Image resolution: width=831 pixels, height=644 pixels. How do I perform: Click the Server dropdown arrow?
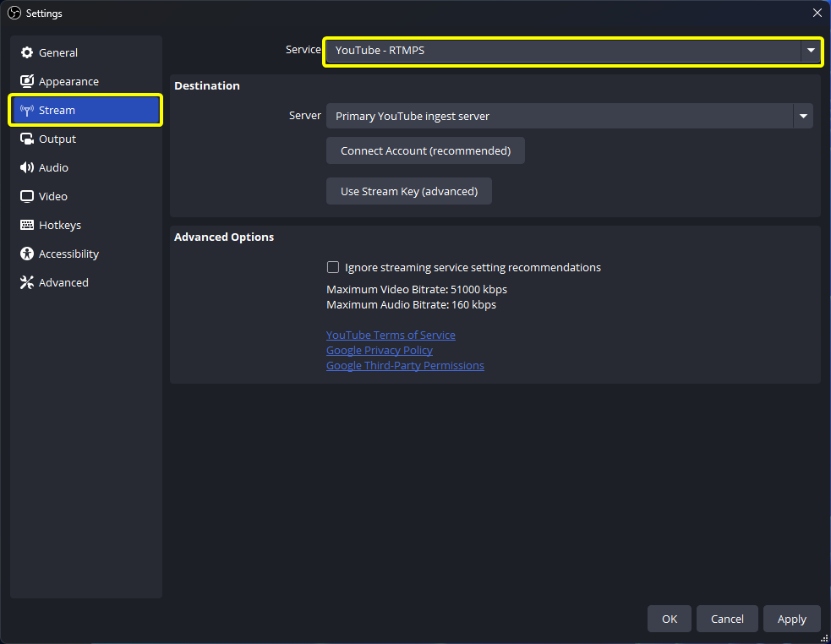click(803, 116)
